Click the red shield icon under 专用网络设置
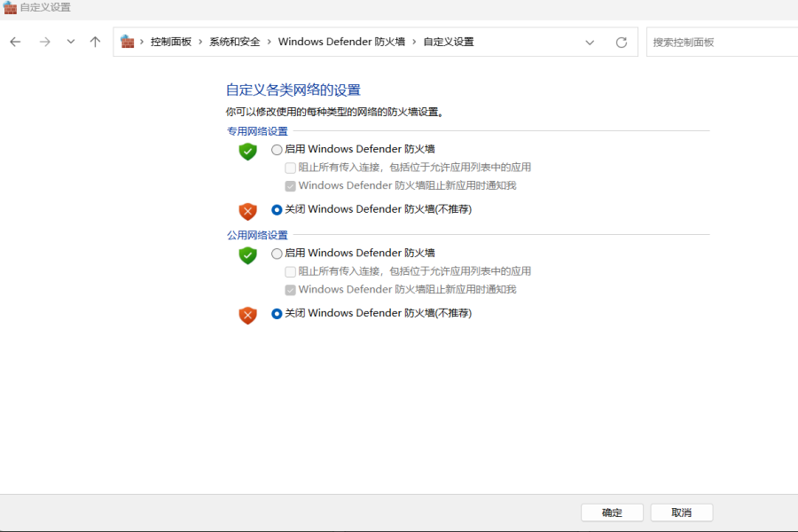The height and width of the screenshot is (532, 798). point(248,211)
